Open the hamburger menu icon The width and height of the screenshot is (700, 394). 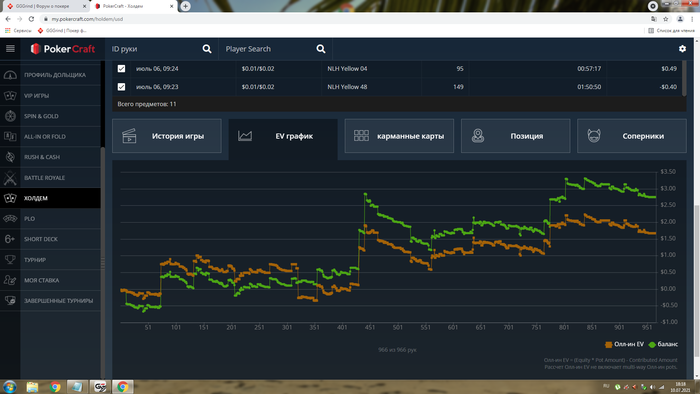coord(10,49)
